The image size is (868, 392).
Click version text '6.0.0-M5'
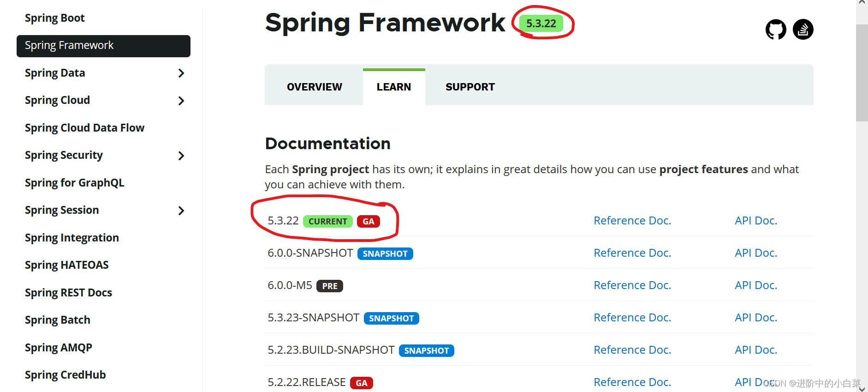point(290,285)
